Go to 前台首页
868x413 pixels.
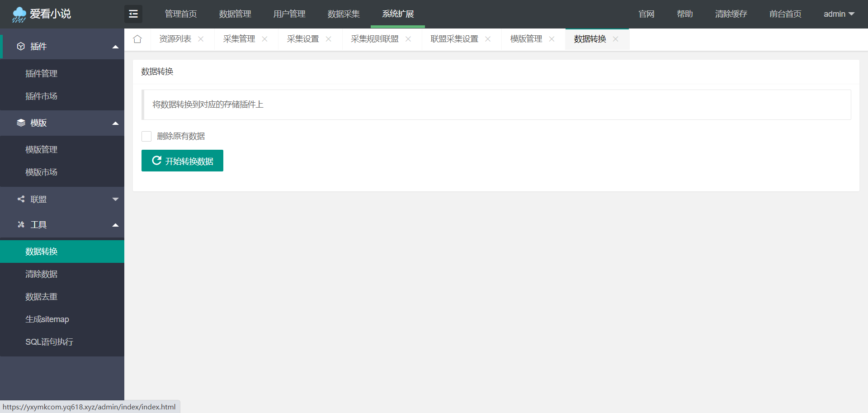tap(785, 14)
